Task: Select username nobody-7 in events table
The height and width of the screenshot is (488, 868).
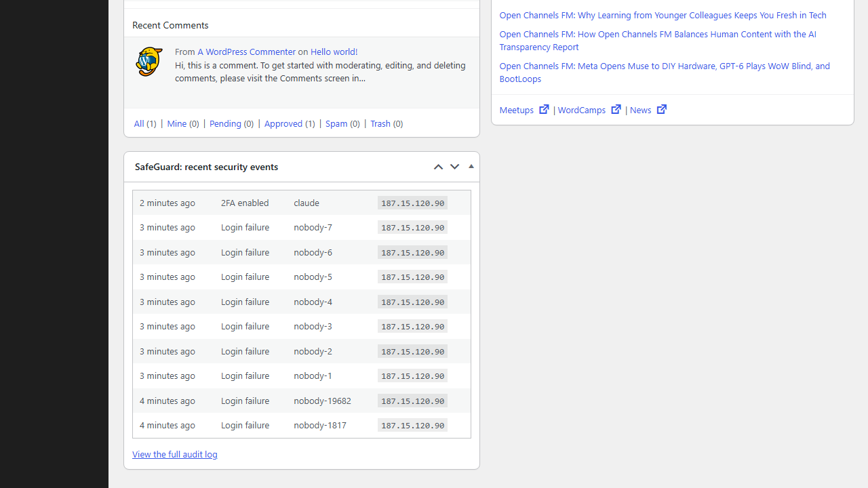Action: pos(313,227)
